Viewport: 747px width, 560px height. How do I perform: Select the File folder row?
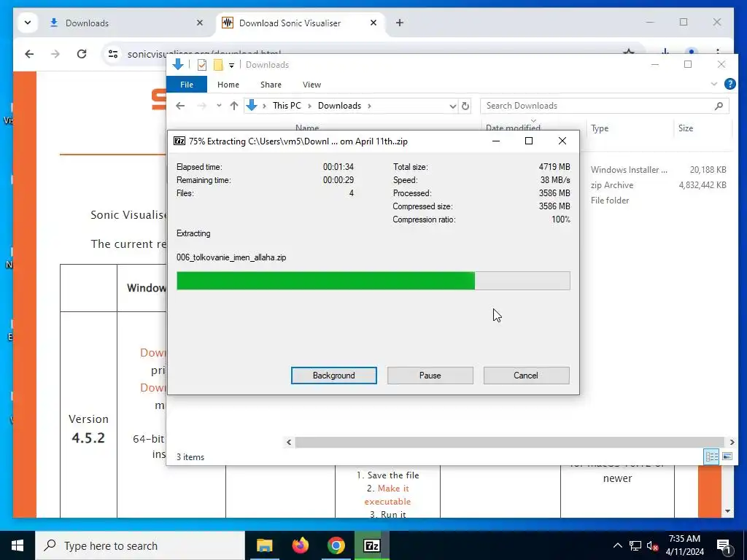(x=659, y=201)
